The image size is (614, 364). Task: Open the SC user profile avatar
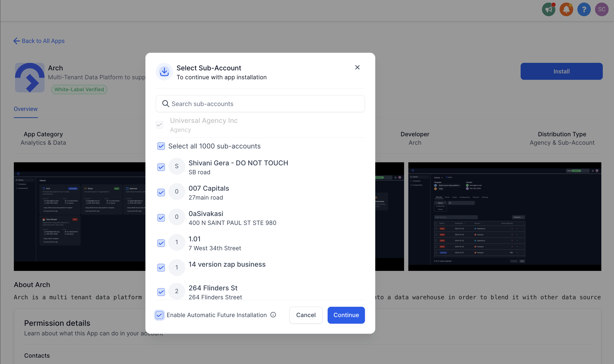(x=602, y=9)
